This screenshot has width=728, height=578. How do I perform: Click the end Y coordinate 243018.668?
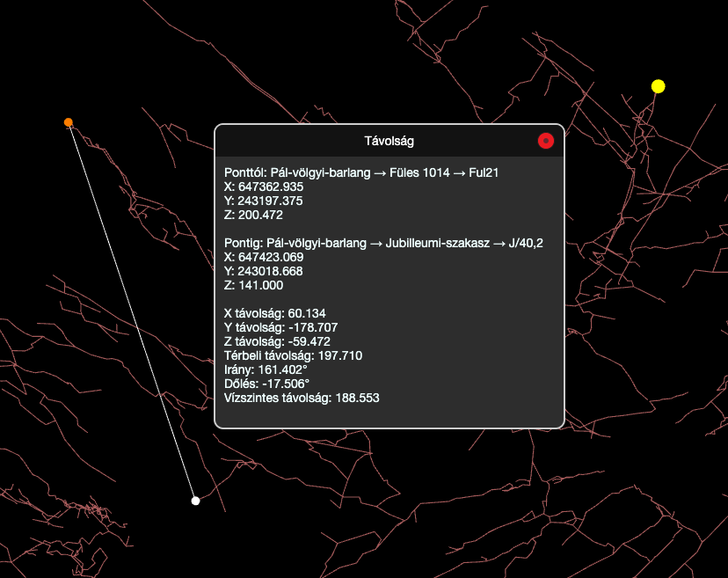pyautogui.click(x=264, y=271)
